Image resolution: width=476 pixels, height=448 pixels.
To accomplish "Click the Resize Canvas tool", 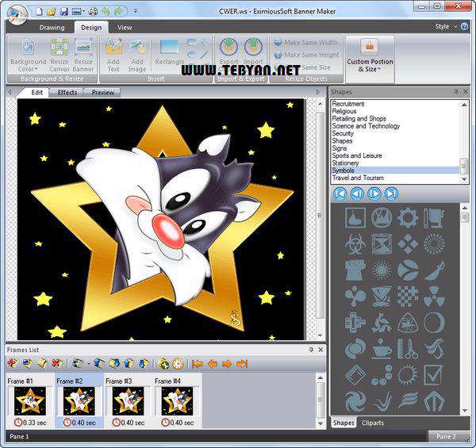I will tap(59, 56).
